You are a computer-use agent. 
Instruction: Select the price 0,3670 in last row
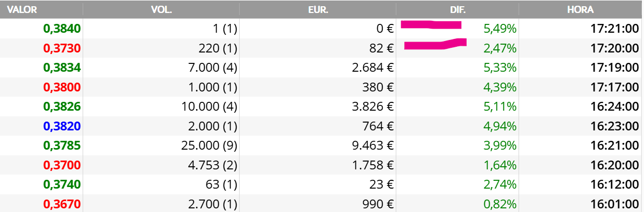(x=62, y=204)
